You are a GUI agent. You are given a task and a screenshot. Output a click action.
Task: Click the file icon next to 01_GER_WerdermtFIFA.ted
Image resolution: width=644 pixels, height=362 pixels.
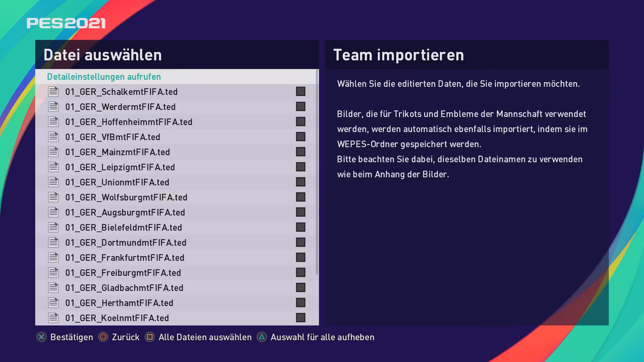tap(54, 107)
